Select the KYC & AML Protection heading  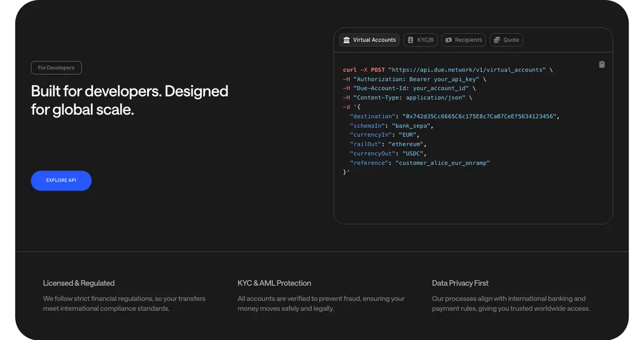pos(274,283)
